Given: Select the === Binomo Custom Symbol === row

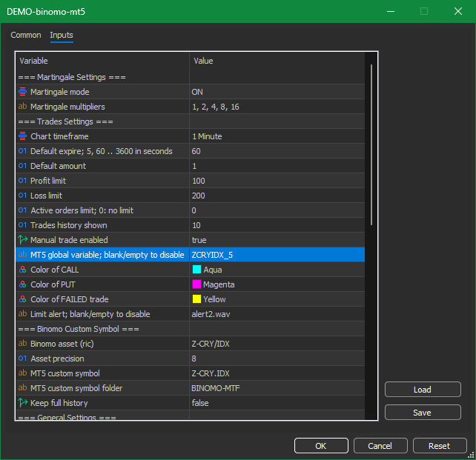Looking at the screenshot, I should tap(191, 329).
